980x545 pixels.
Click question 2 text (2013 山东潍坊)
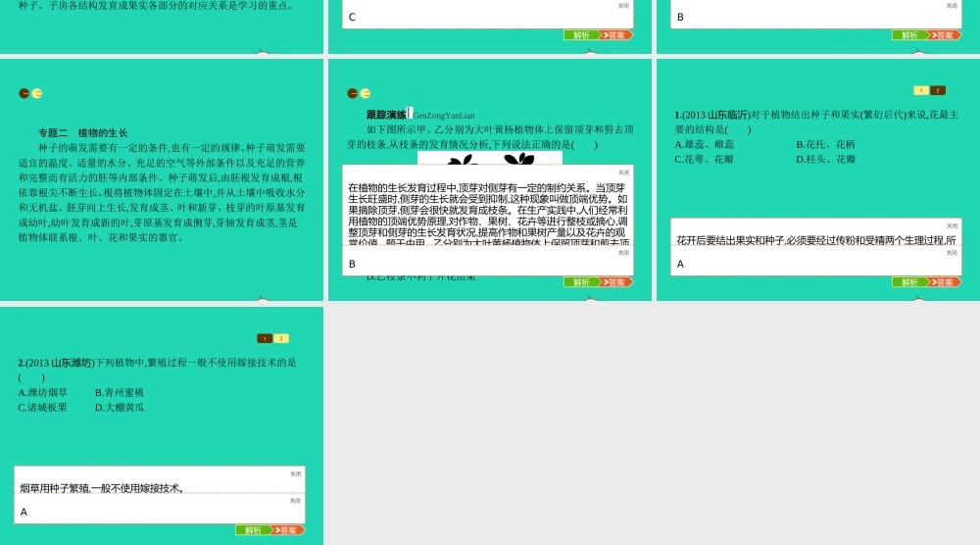click(x=158, y=370)
